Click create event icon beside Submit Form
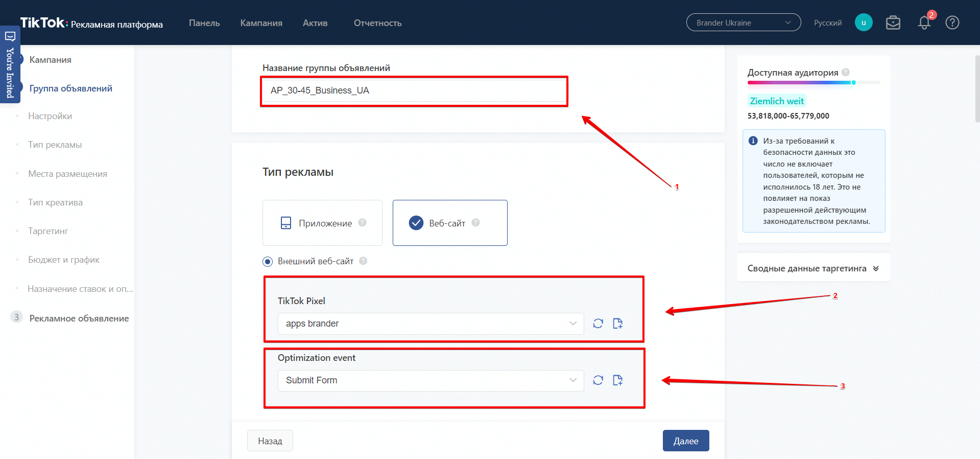This screenshot has height=459, width=980. pos(617,380)
